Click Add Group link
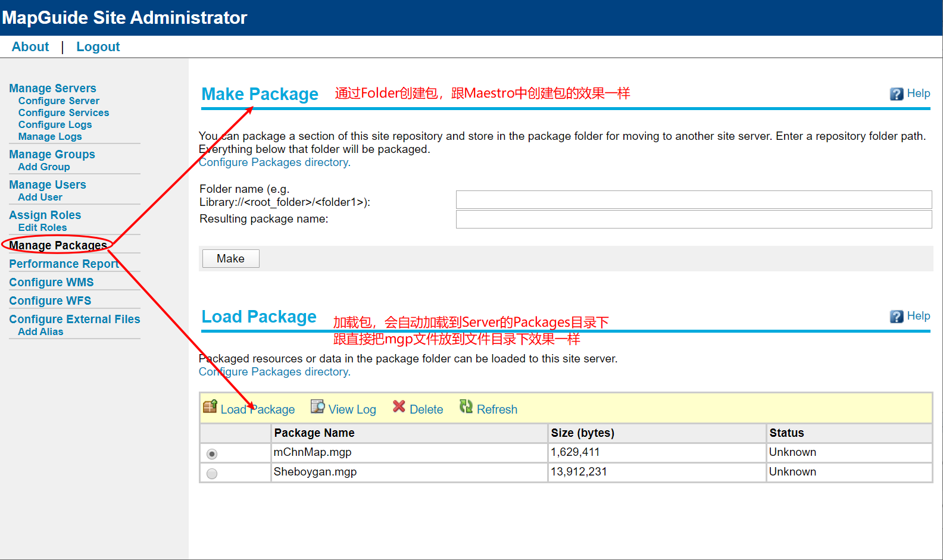The image size is (943, 560). (x=44, y=167)
